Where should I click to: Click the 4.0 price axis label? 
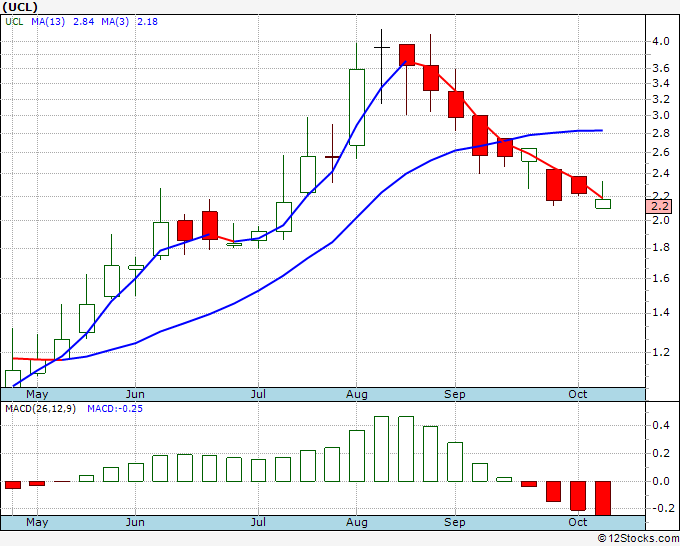pos(661,42)
